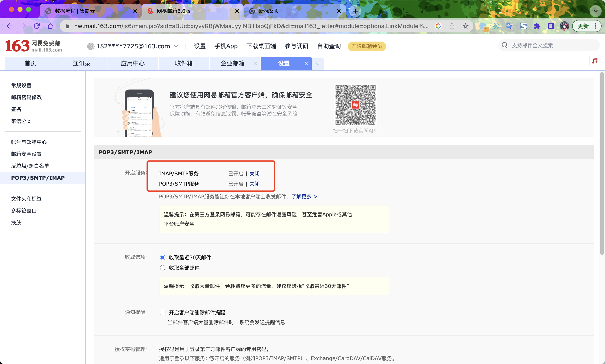Click the Google Translate extension icon
This screenshot has width=605, height=364.
click(509, 26)
